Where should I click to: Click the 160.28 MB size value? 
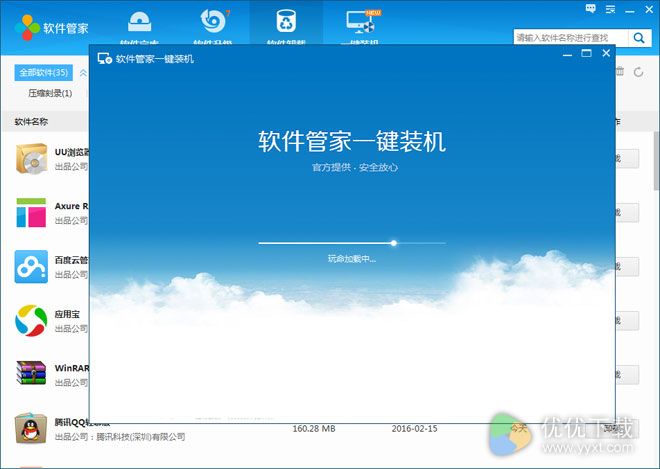click(314, 429)
